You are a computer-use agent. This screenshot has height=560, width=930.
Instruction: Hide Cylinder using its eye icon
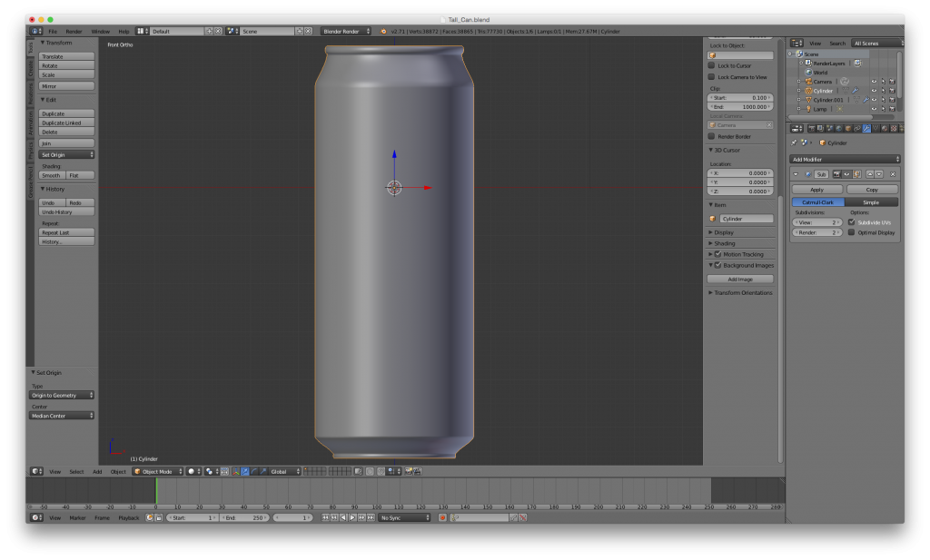[874, 91]
